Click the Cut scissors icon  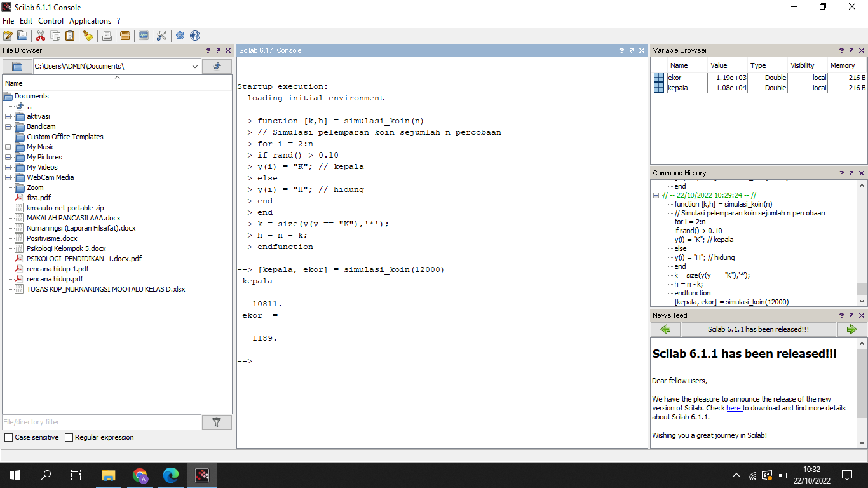click(41, 36)
